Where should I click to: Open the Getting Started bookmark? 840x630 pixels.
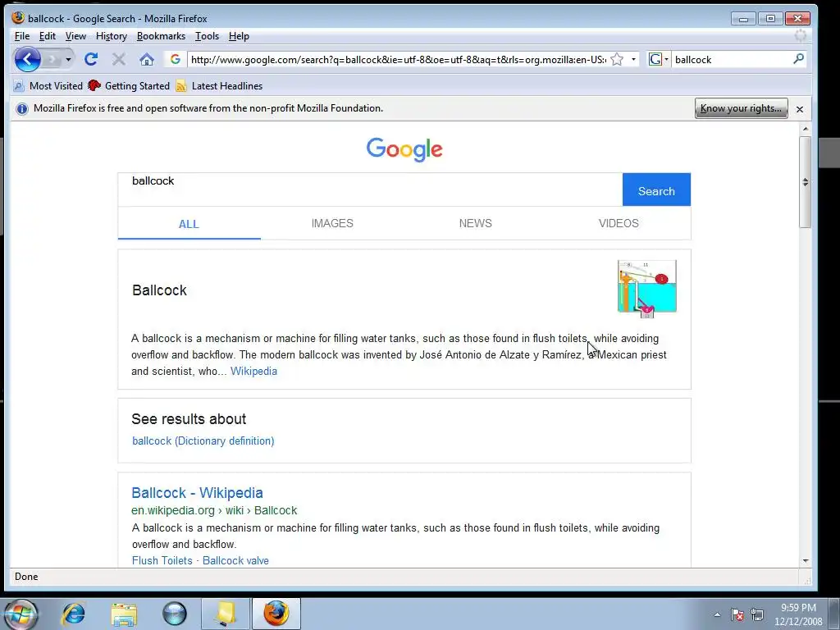click(129, 85)
